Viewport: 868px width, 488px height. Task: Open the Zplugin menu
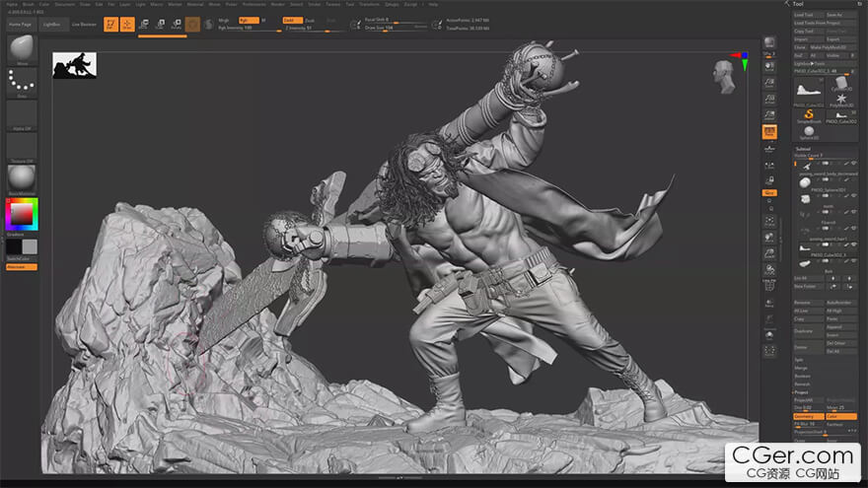392,4
